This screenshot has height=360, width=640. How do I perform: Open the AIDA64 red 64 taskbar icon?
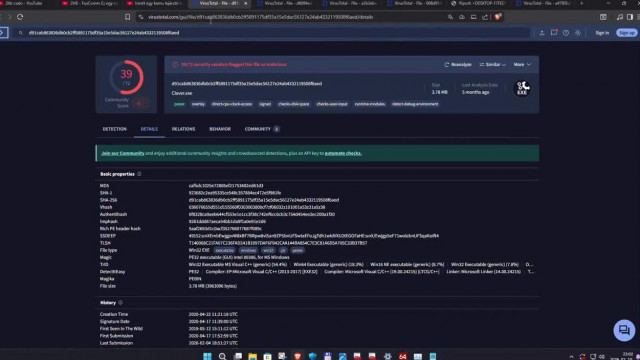click(402, 356)
